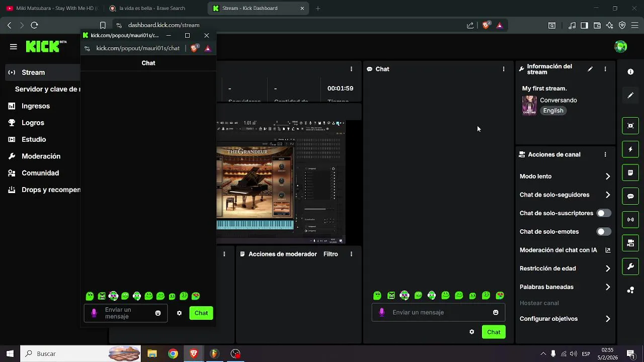The image size is (644, 362).
Task: Toggle the note document widget icon
Action: click(630, 172)
